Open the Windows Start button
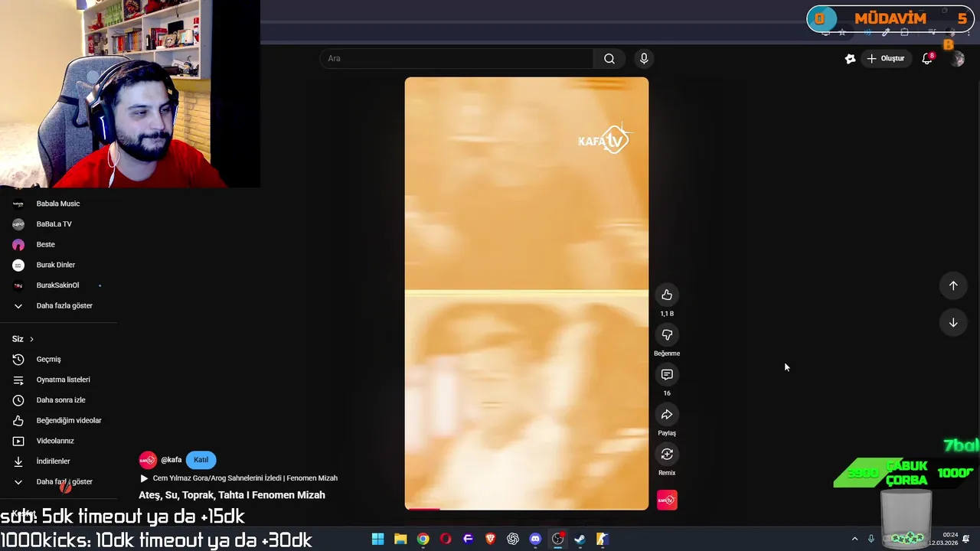Screen dimensions: 980x551 pos(377,539)
